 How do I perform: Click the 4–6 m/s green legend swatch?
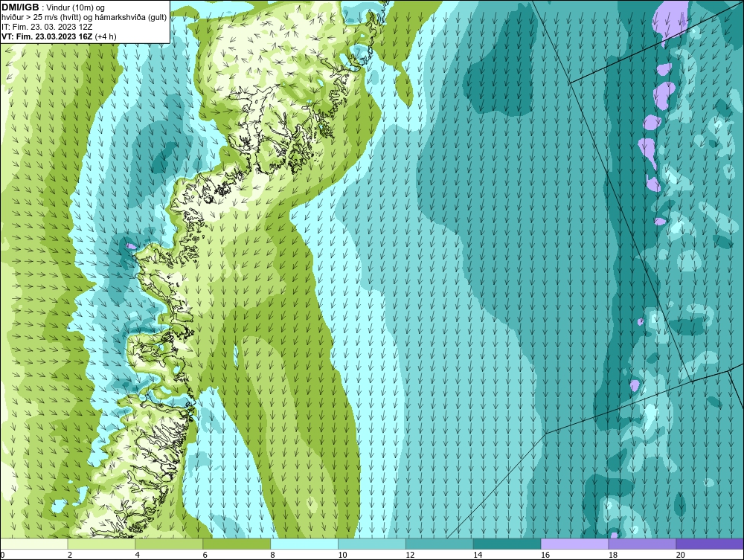[x=169, y=544]
